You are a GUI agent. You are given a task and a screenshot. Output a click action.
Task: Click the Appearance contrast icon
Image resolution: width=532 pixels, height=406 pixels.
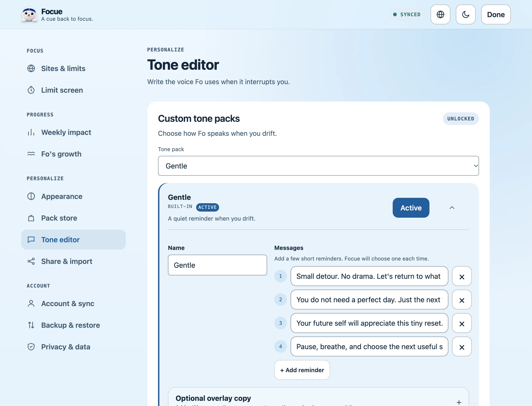click(31, 196)
